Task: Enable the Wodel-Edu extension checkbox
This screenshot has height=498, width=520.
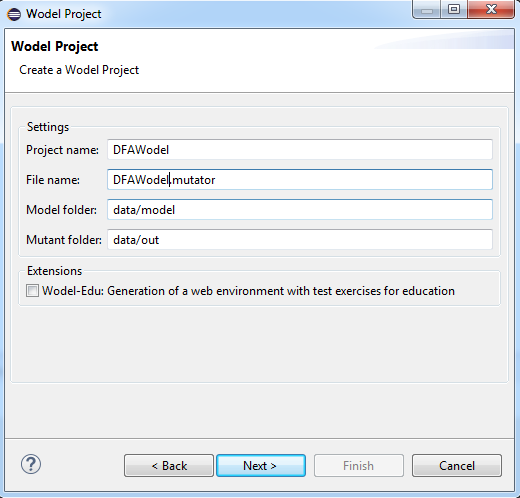Action: click(32, 291)
